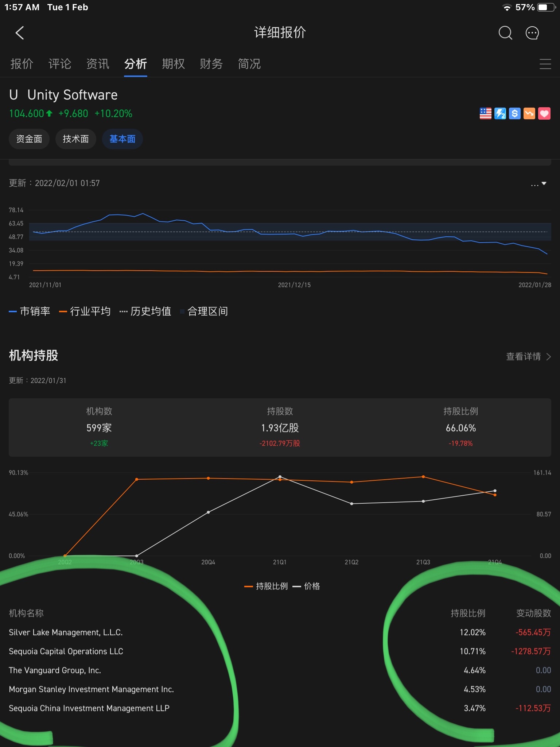Tap the battery indicator icon
Viewport: 560px width, 747px height.
click(x=546, y=7)
